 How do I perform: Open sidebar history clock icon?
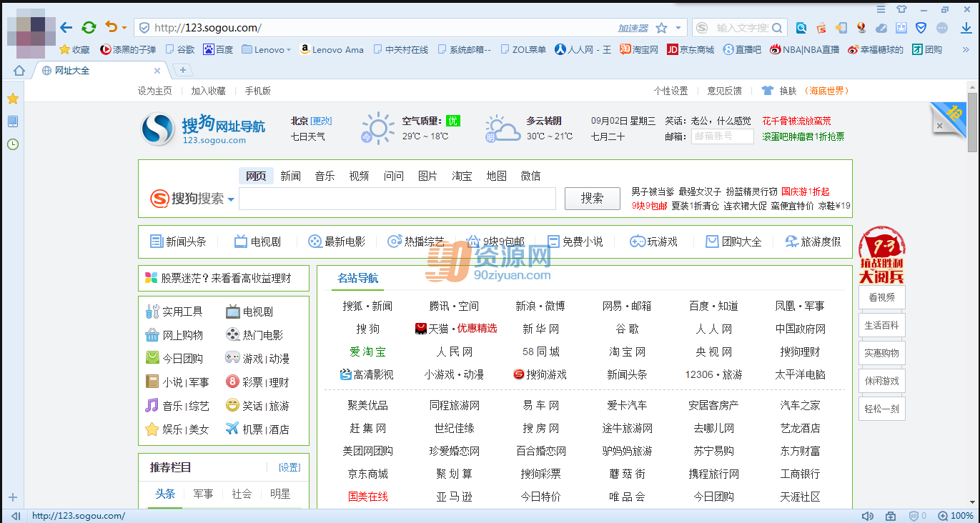(x=12, y=144)
